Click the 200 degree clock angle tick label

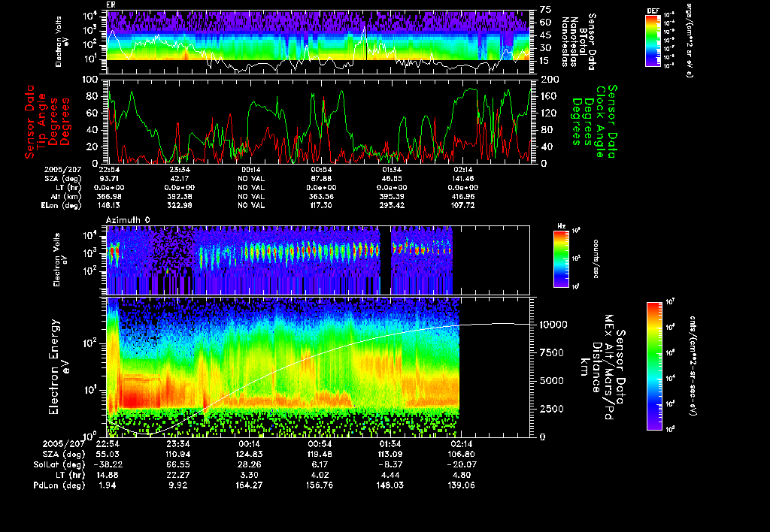pyautogui.click(x=550, y=80)
